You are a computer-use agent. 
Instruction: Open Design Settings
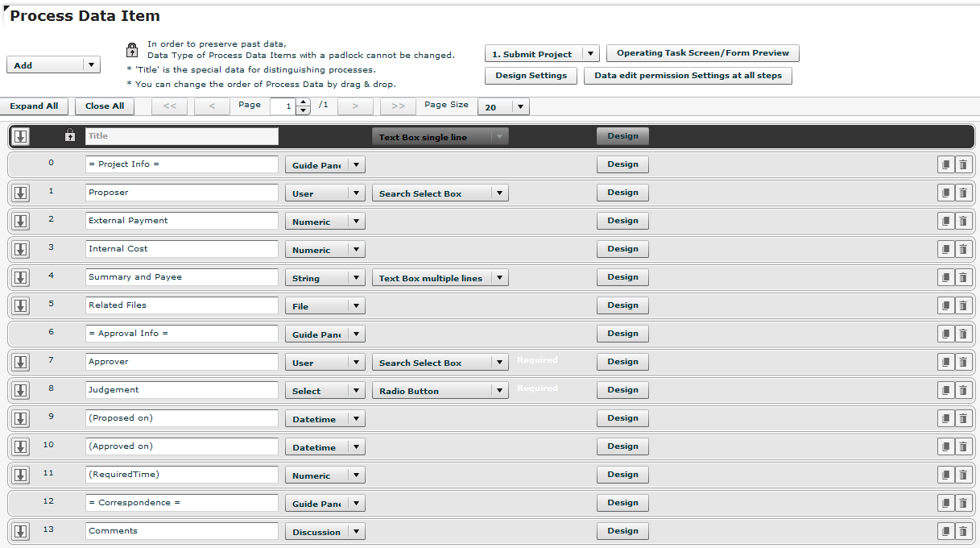pos(531,75)
